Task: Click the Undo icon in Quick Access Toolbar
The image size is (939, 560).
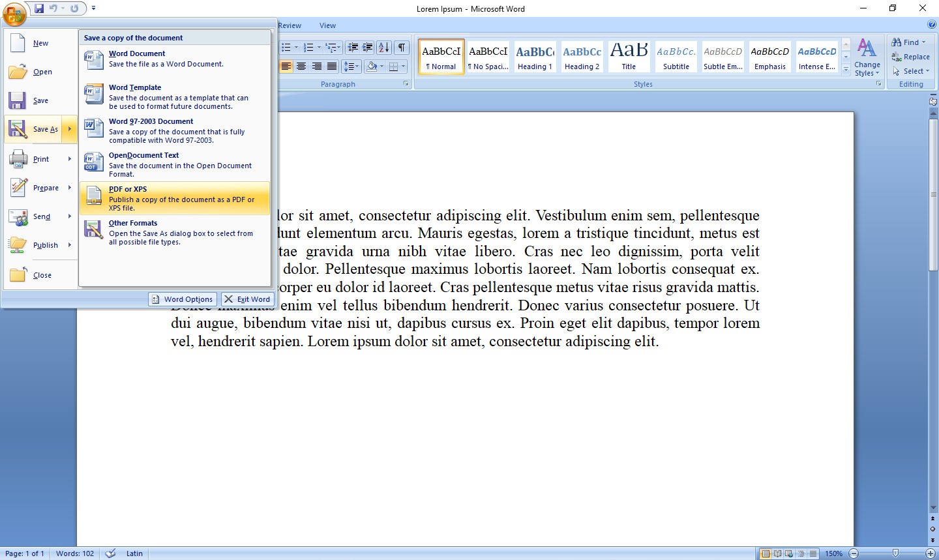Action: click(x=53, y=8)
